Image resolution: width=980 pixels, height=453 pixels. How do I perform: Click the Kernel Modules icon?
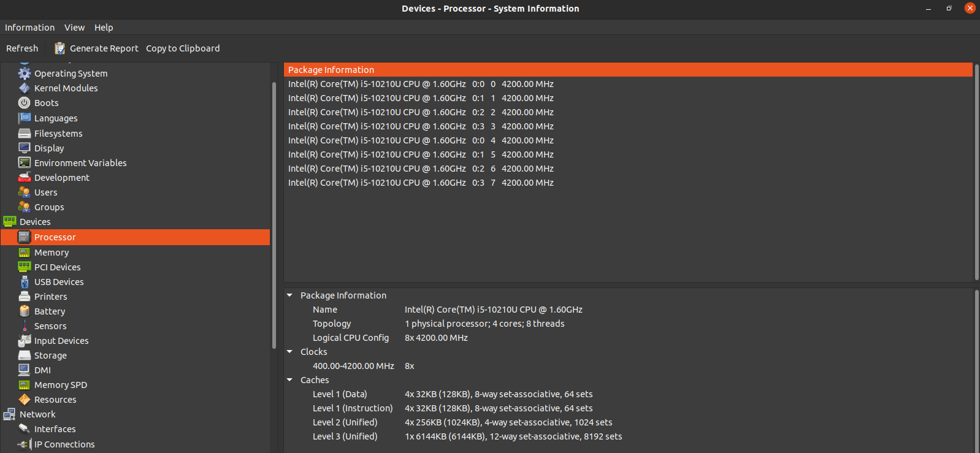click(25, 88)
